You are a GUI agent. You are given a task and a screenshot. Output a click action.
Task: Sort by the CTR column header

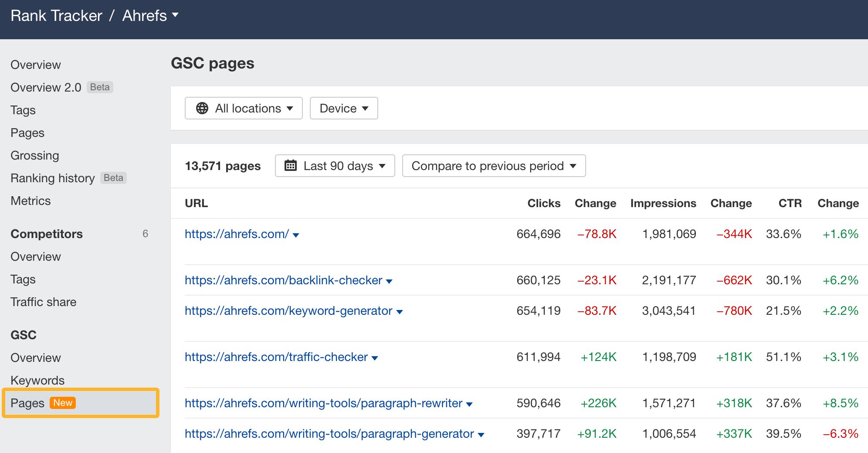coord(790,203)
